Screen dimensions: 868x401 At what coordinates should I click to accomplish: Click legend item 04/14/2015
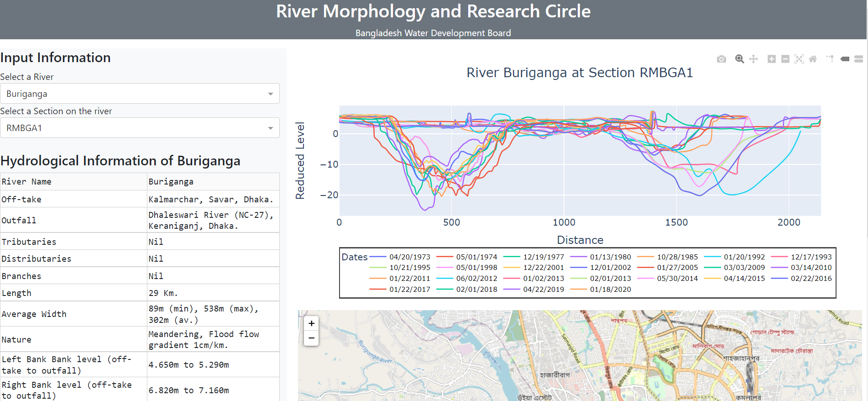tap(735, 279)
